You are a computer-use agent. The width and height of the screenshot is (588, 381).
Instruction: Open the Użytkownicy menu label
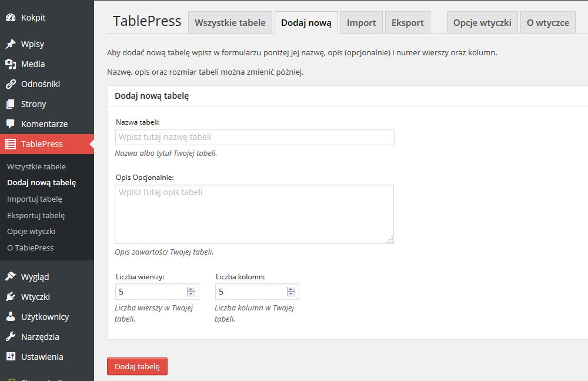[x=45, y=317]
